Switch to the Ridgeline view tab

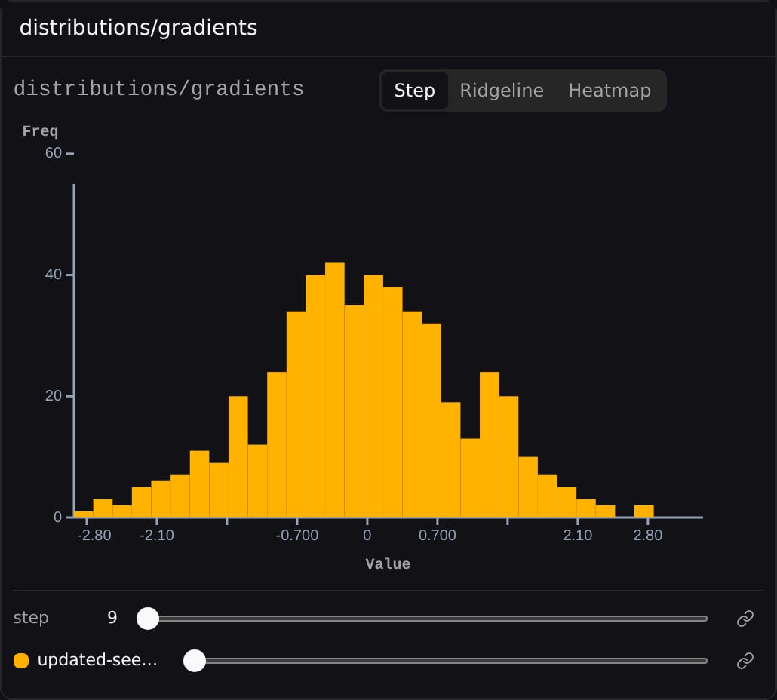pos(502,91)
